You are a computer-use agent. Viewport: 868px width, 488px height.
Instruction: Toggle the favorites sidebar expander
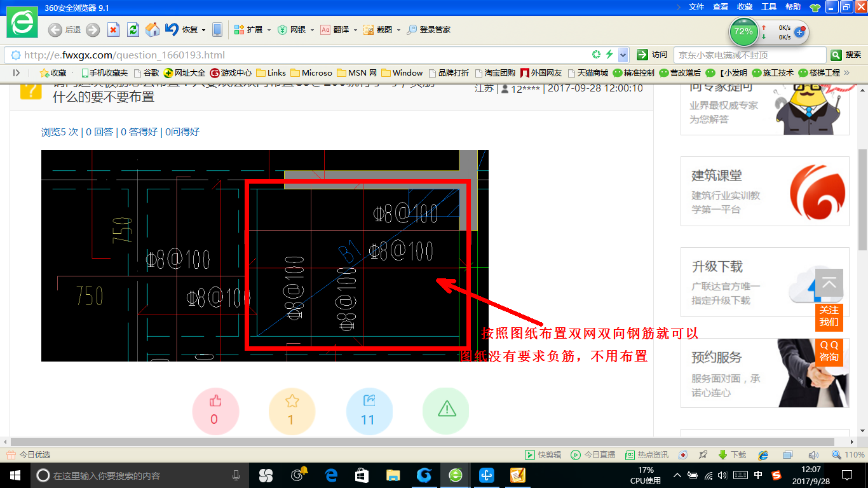17,73
